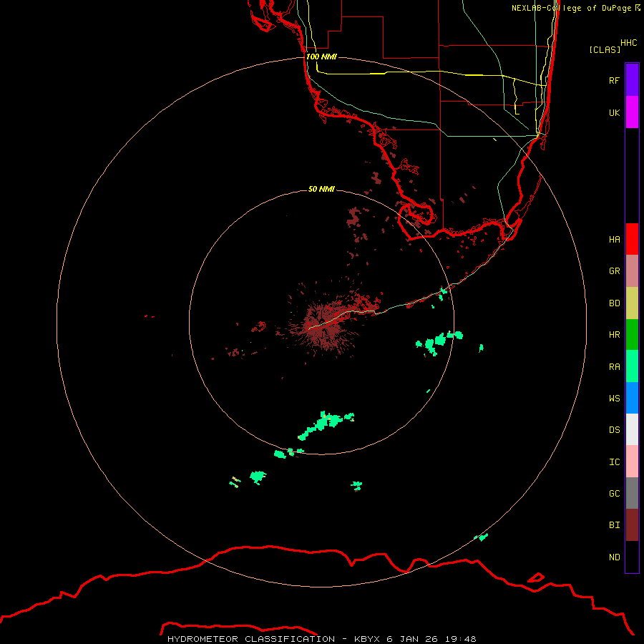Click the WS blue legend swatch

(632, 398)
